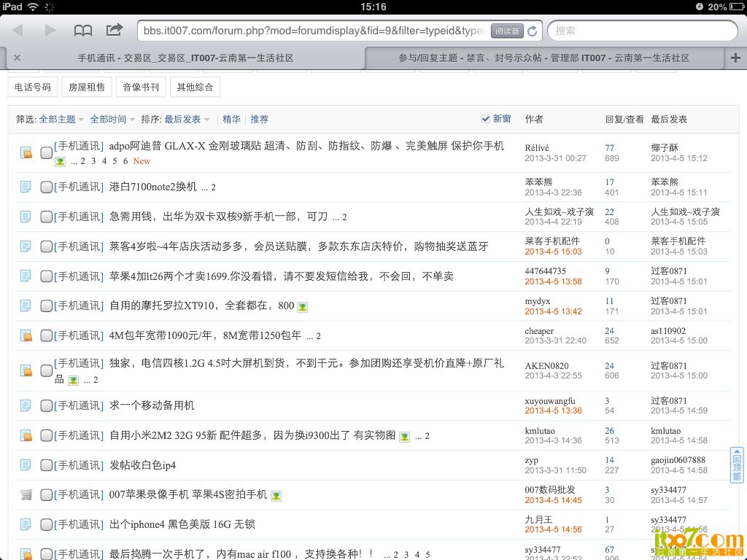This screenshot has width=747, height=560.
Task: Check the box for 摩托罗拉XT910 post
Action: 46,306
